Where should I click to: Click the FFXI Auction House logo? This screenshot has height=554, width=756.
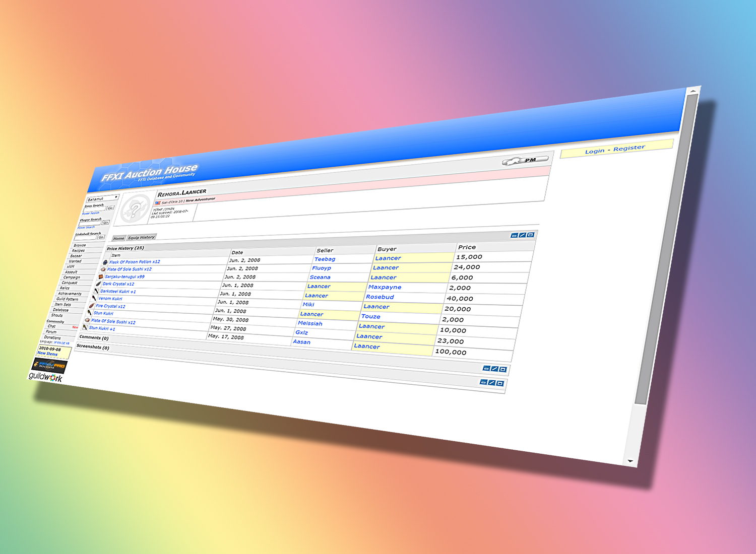pos(149,173)
